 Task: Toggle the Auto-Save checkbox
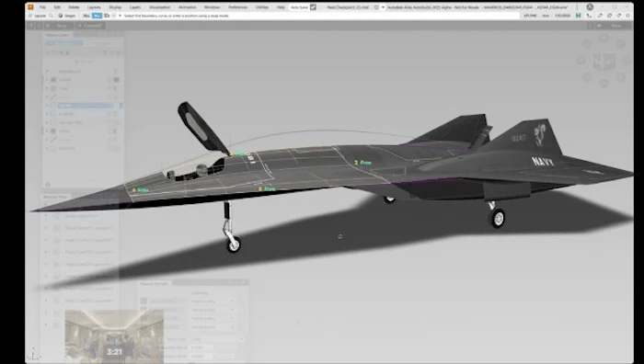[x=313, y=7]
